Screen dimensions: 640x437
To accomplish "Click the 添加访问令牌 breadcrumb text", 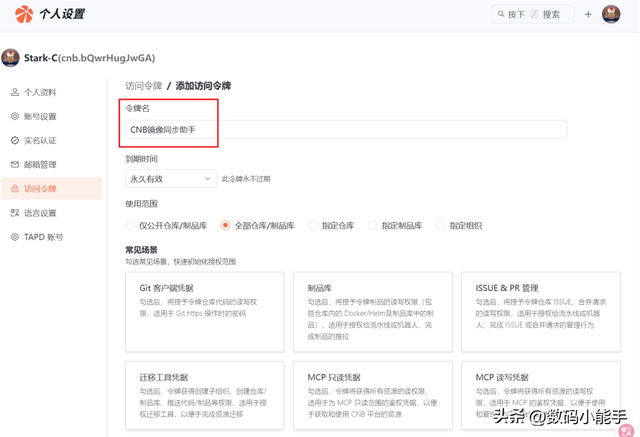I will click(203, 86).
